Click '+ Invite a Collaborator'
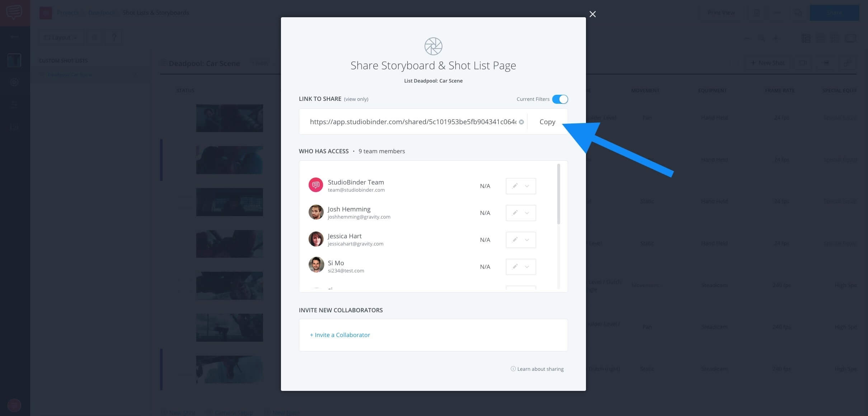The image size is (868, 416). click(340, 335)
